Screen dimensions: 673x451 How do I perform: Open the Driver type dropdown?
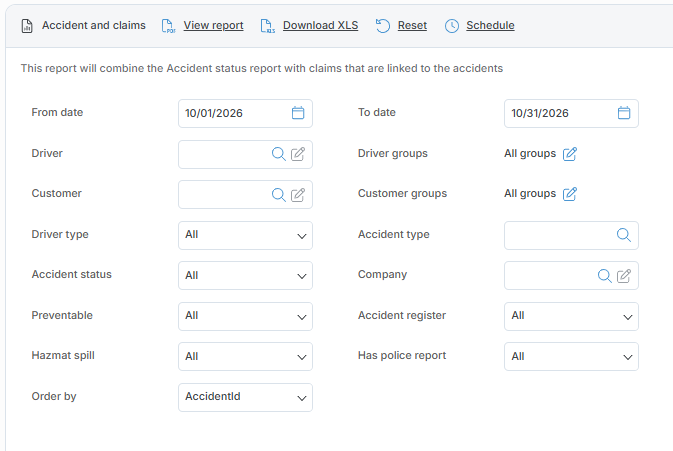pyautogui.click(x=246, y=235)
